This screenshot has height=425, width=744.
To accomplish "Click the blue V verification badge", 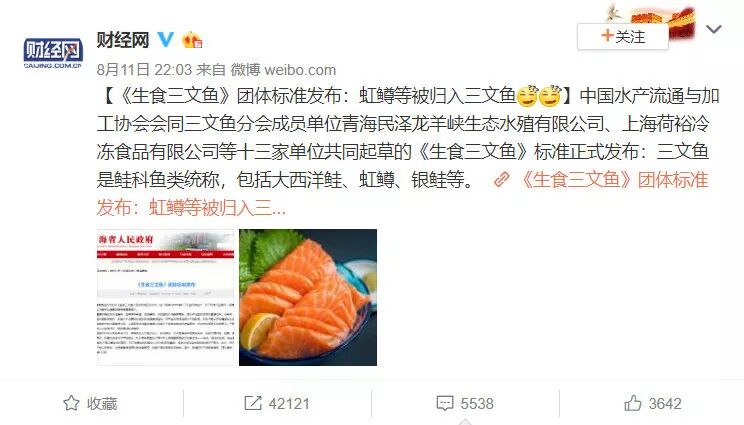I will [166, 39].
